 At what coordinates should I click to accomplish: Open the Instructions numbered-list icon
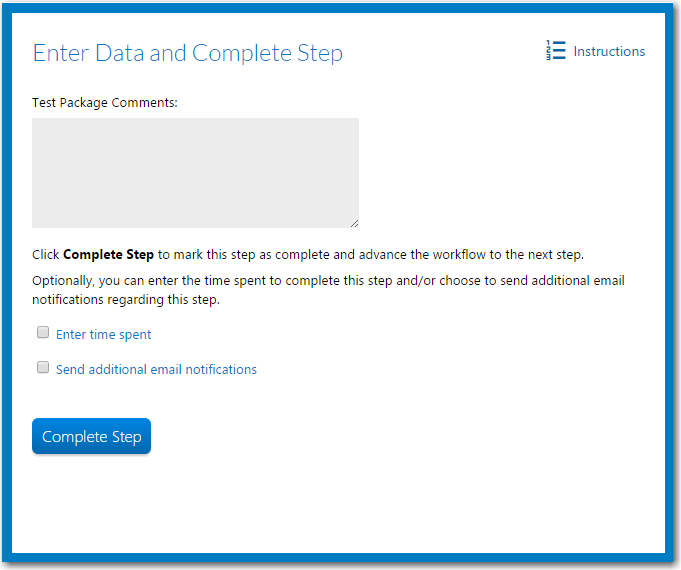click(x=556, y=50)
